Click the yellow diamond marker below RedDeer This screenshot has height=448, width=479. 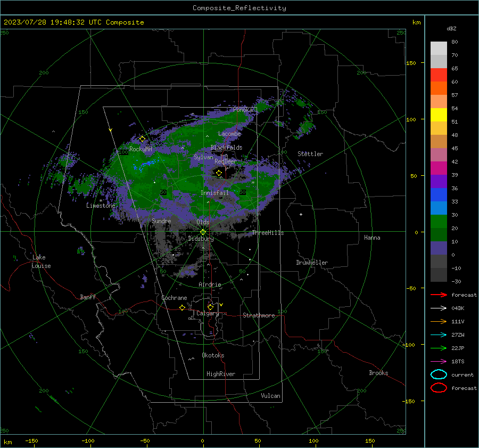point(219,173)
